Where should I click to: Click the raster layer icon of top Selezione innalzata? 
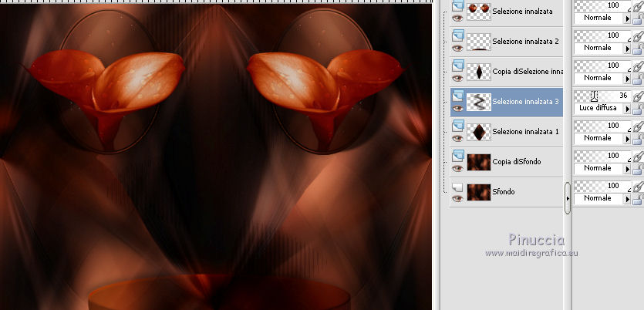click(457, 6)
